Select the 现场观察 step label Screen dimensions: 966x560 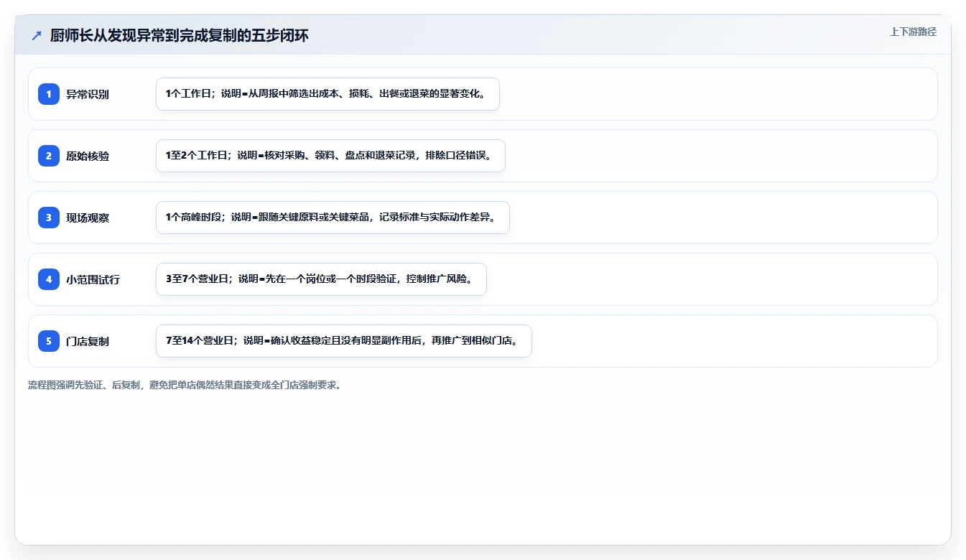[88, 218]
